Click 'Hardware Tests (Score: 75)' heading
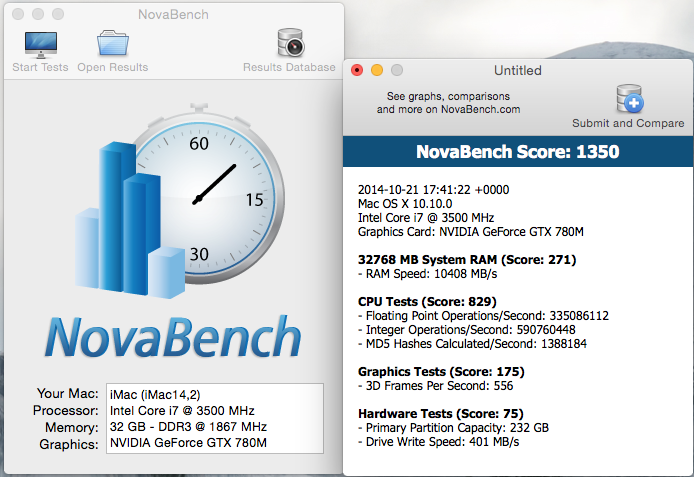The image size is (694, 477). pyautogui.click(x=441, y=414)
